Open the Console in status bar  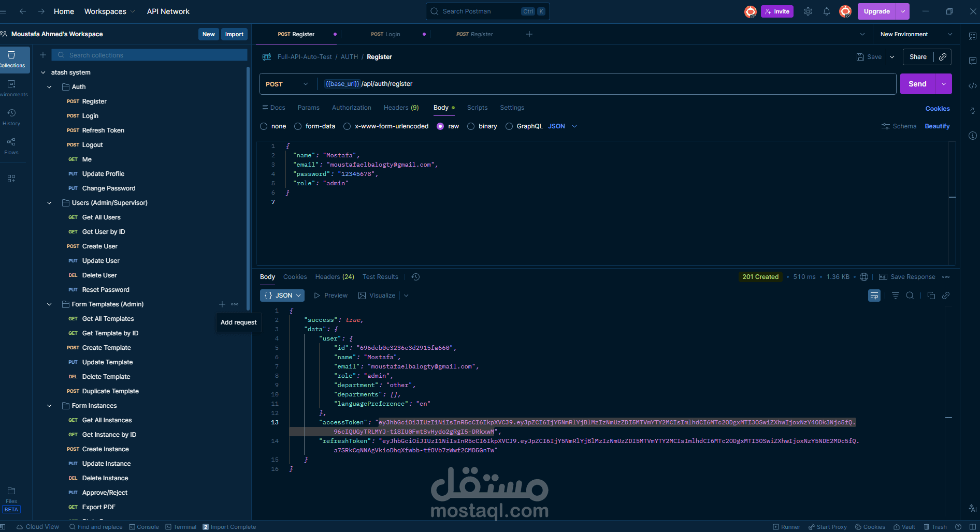(x=144, y=527)
